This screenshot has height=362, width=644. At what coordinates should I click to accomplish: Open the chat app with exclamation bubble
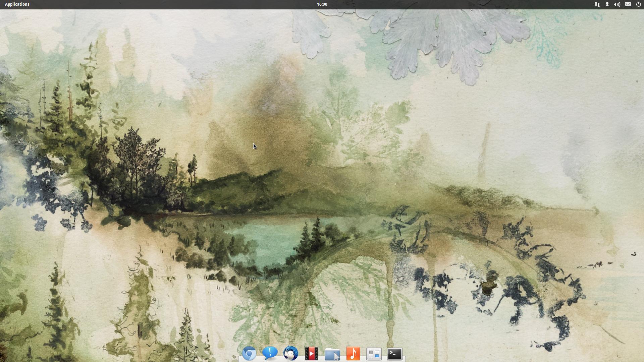270,354
